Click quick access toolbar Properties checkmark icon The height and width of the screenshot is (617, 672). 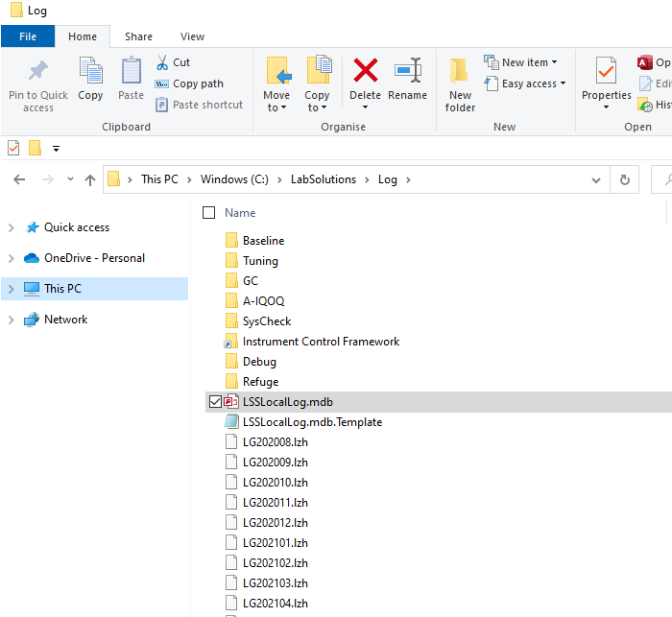(13, 148)
